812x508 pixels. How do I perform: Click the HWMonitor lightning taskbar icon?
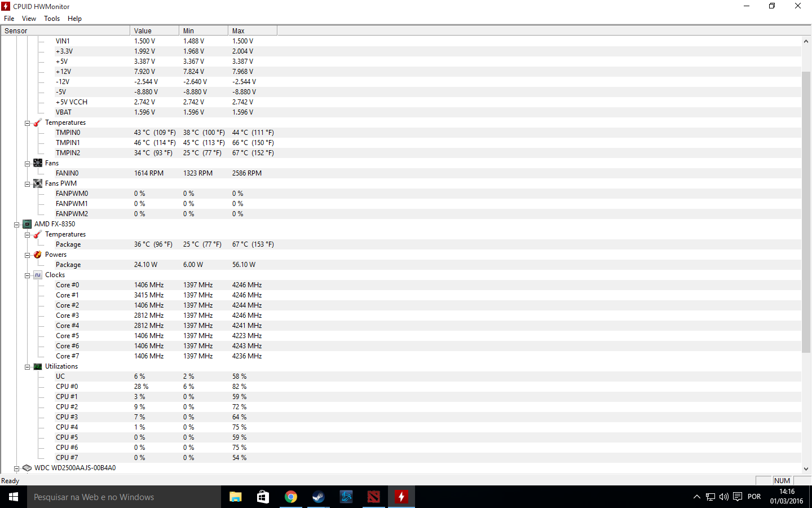[401, 497]
